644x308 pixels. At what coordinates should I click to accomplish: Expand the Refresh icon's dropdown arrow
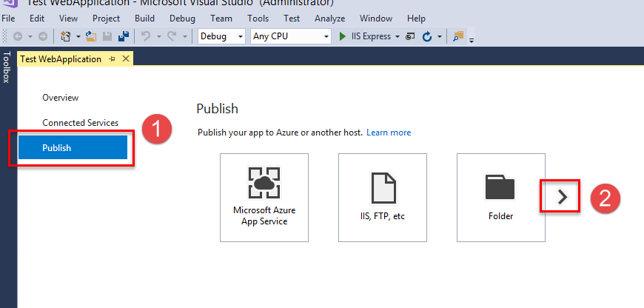tap(440, 36)
